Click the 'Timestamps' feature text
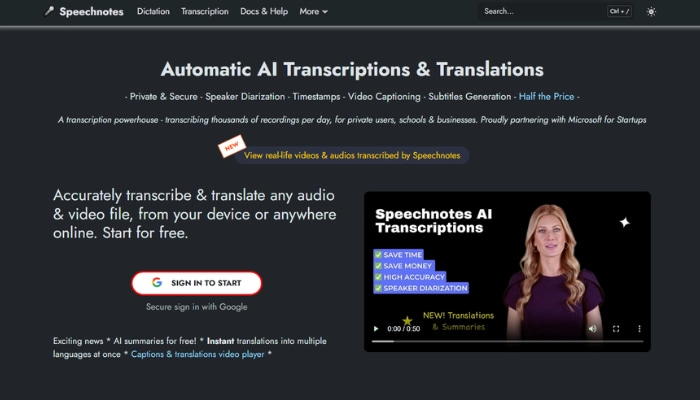Viewport: 700px width, 400px height. [316, 96]
